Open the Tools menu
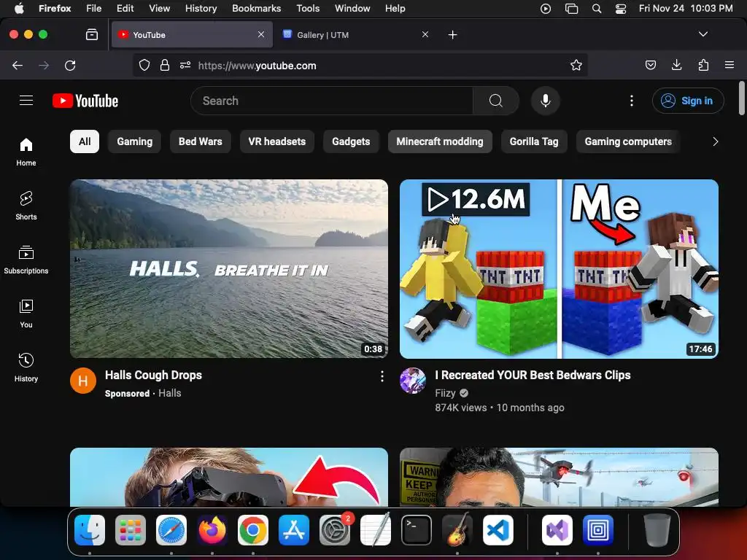 (308, 8)
